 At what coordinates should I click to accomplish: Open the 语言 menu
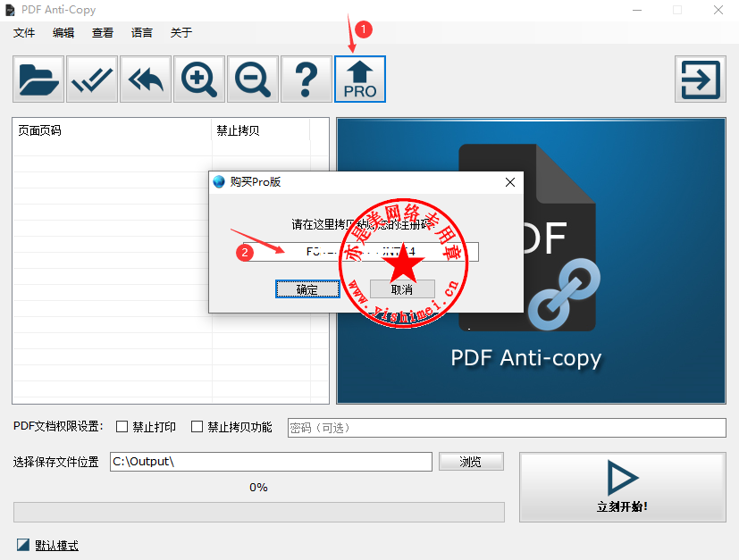[141, 33]
